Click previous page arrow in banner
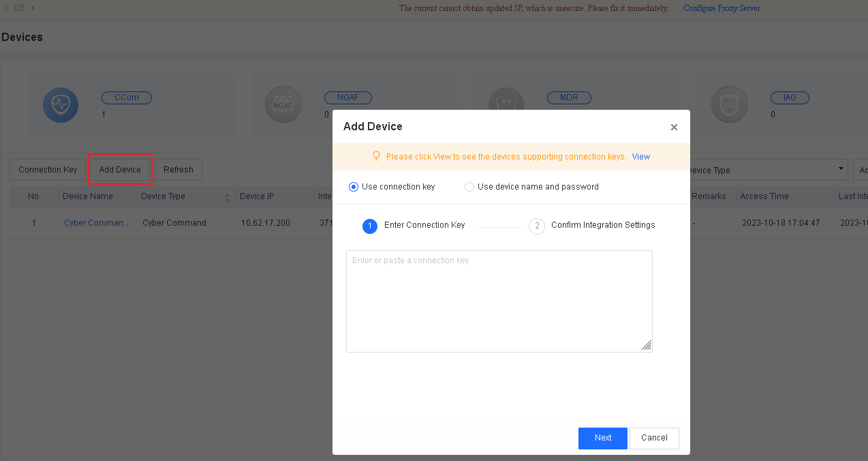Image resolution: width=868 pixels, height=461 pixels. pyautogui.click(x=6, y=8)
